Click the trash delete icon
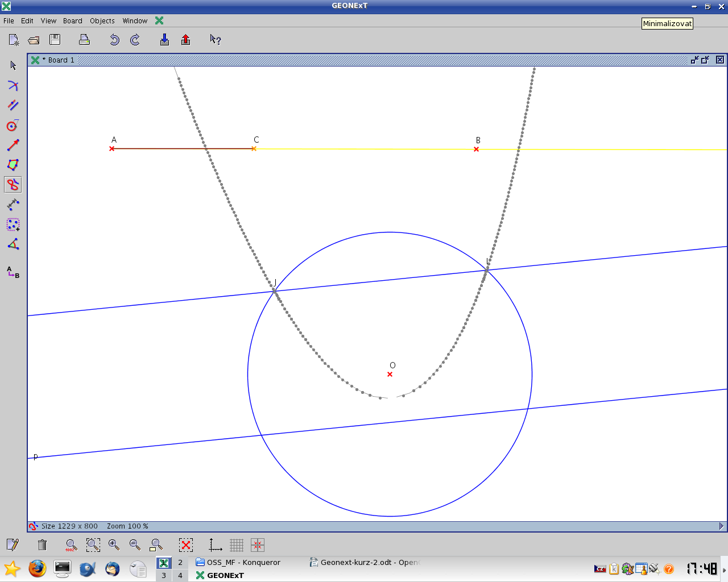 tap(42, 545)
